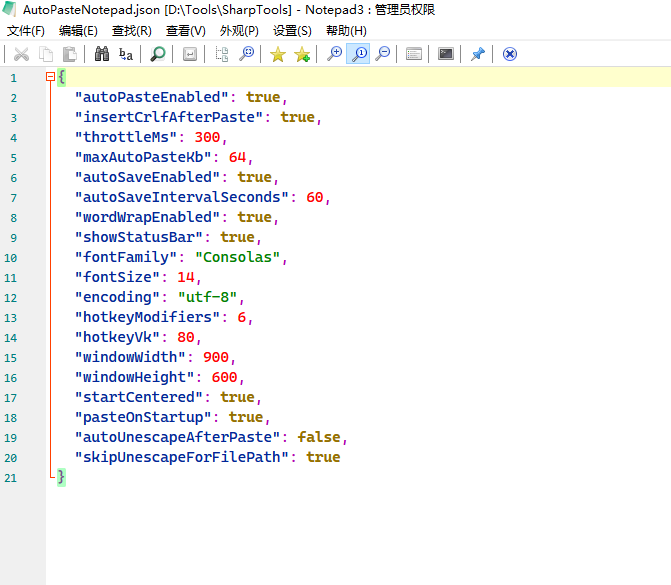
Task: Open Find with the binoculars icon
Action: (102, 54)
